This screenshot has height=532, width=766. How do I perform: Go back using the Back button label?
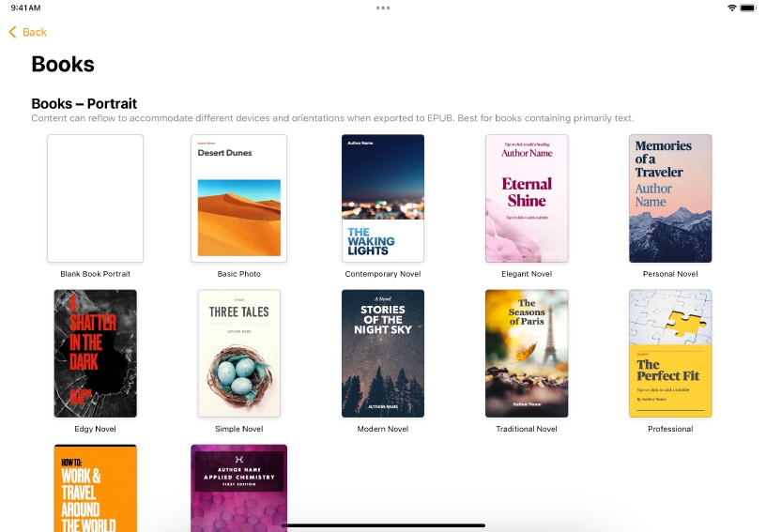34,32
